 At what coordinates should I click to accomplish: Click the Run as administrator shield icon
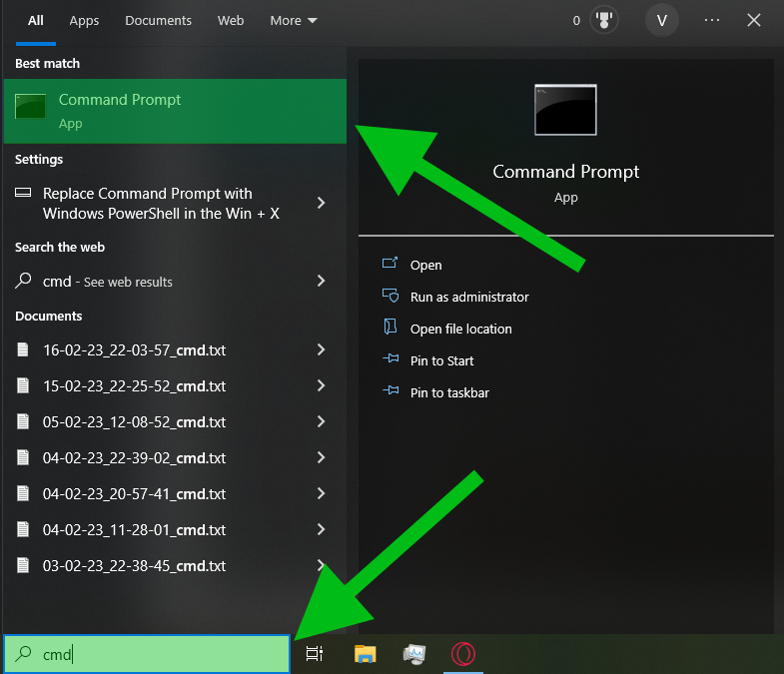(390, 296)
